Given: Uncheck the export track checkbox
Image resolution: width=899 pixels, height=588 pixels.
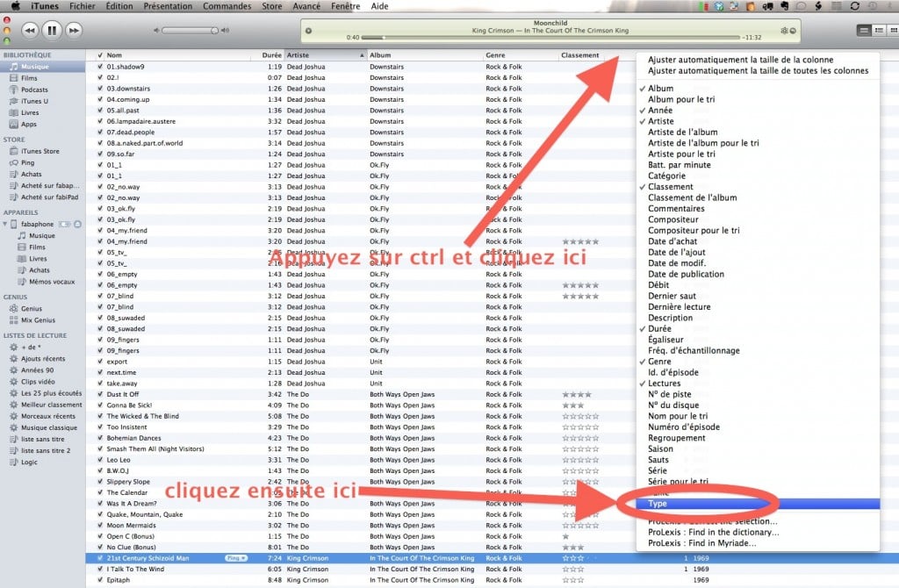Looking at the screenshot, I should (100, 362).
